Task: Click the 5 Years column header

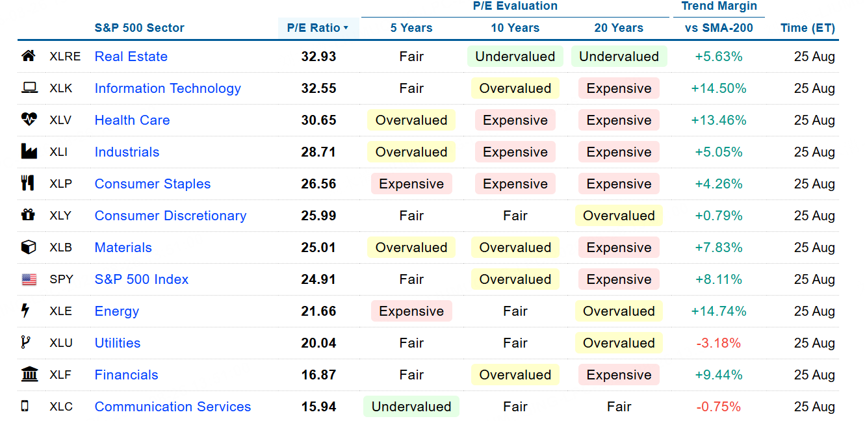Action: (x=412, y=28)
